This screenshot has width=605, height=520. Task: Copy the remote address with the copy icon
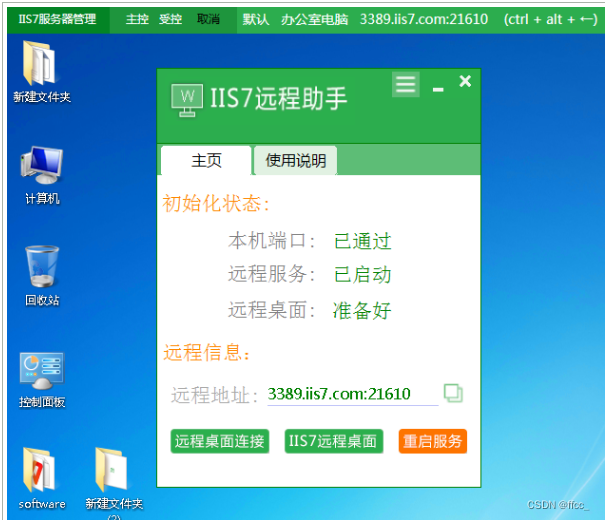pyautogui.click(x=453, y=393)
